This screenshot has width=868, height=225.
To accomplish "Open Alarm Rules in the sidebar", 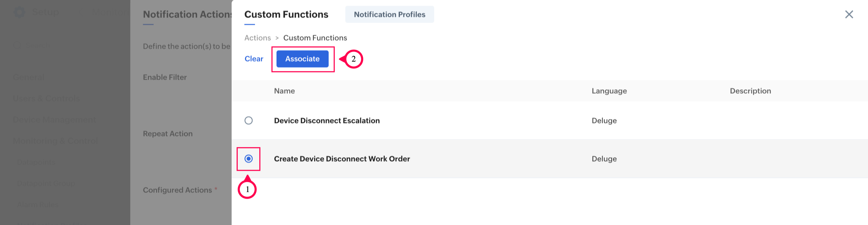I will tap(38, 205).
